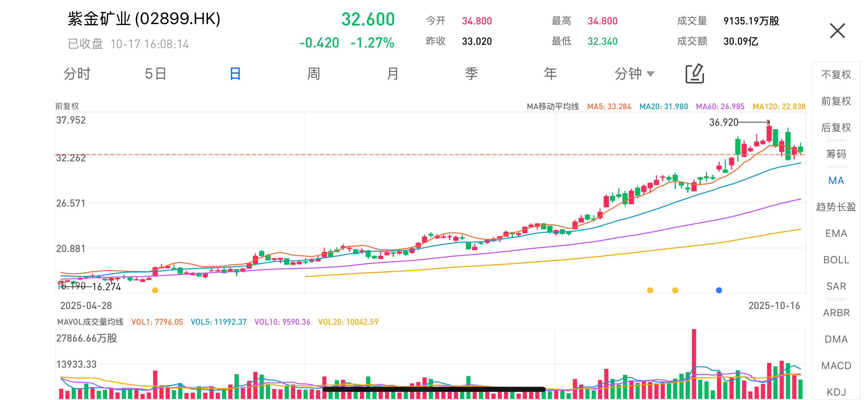Close the stock chart view
This screenshot has height=400, width=868.
click(837, 31)
